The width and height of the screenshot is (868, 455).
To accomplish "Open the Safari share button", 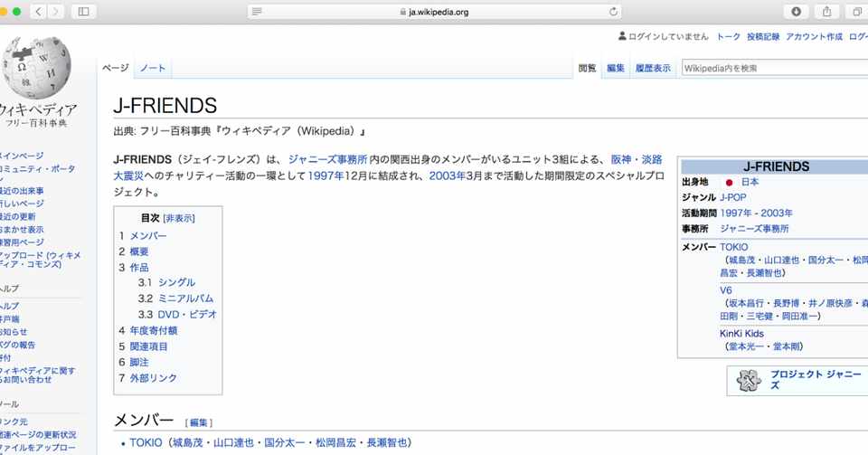I will 826,12.
